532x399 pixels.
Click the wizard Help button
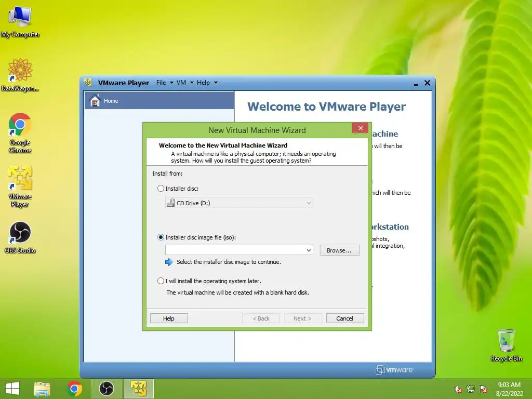(x=169, y=318)
